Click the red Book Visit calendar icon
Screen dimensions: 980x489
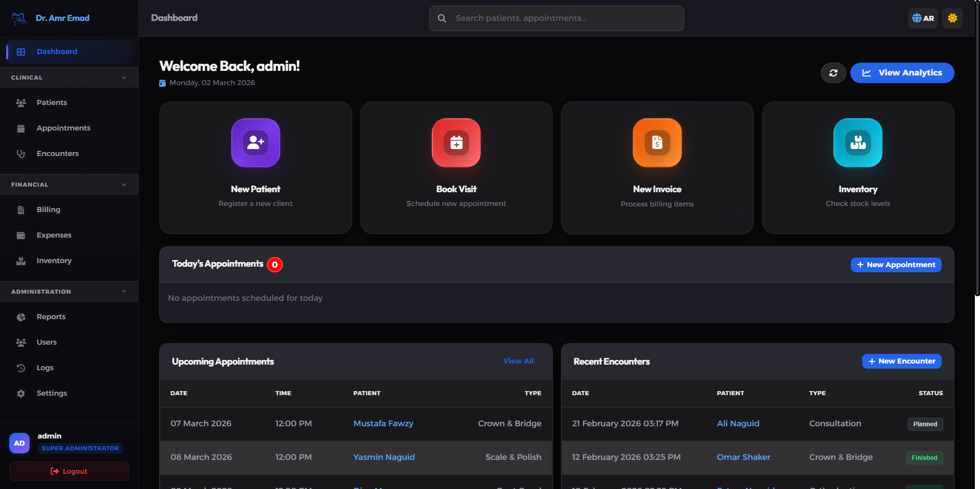tap(456, 143)
